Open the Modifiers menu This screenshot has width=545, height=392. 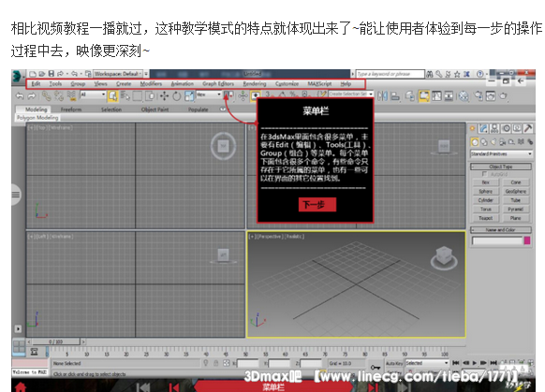tap(151, 83)
